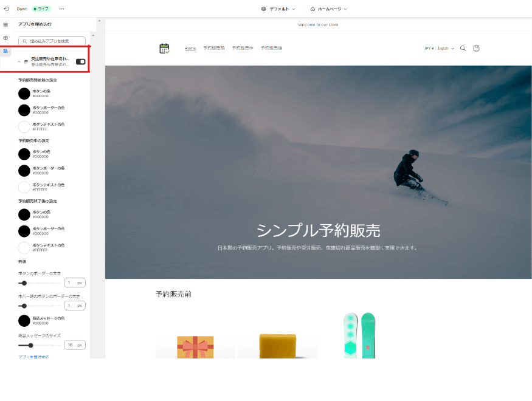This screenshot has width=532, height=401.
Task: Open the デフォルト market dropdown
Action: click(x=278, y=9)
